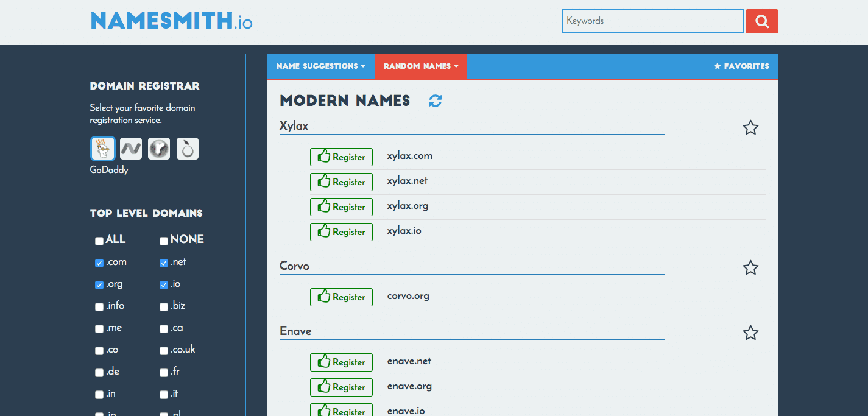The height and width of the screenshot is (416, 868).
Task: Click the Corvo name heading
Action: click(294, 266)
